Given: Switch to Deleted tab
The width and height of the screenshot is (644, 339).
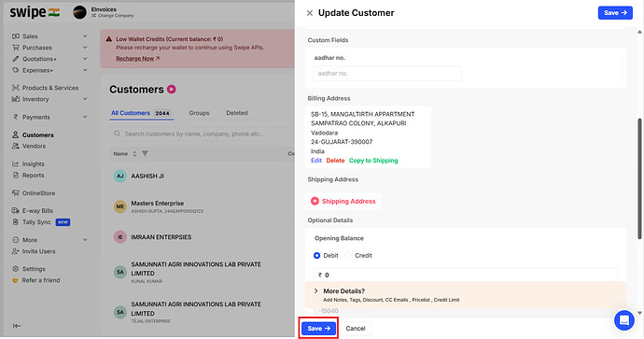Looking at the screenshot, I should point(237,113).
